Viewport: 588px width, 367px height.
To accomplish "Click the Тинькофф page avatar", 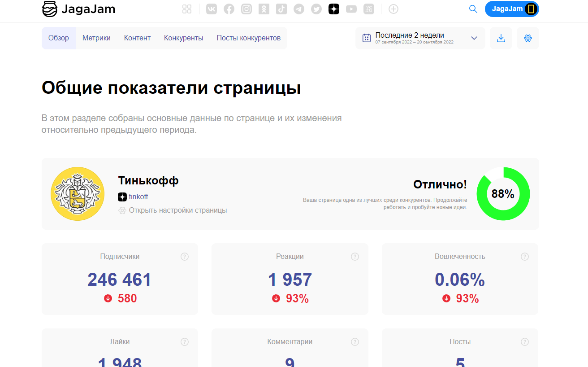I will pos(78,194).
